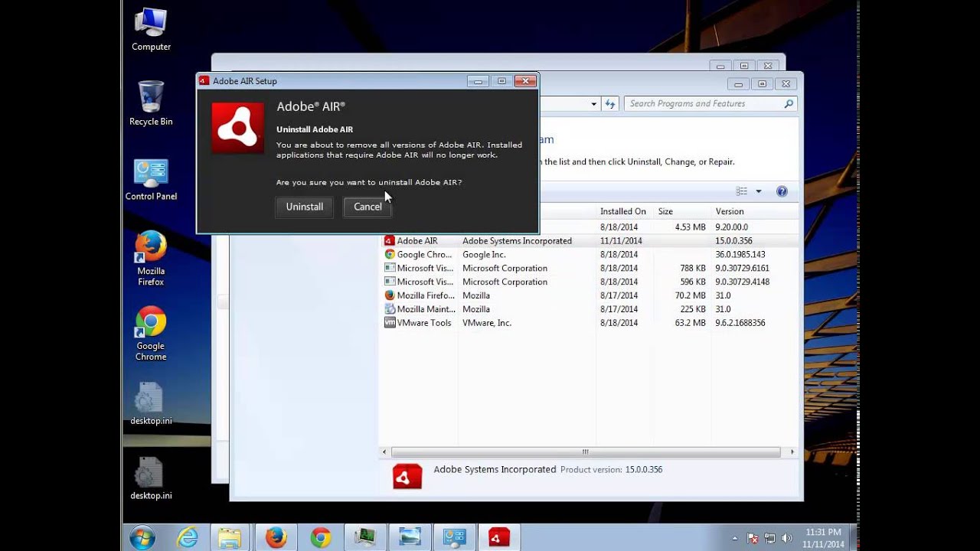Image resolution: width=980 pixels, height=551 pixels.
Task: Switch to Adobe AIR taskbar item
Action: [x=499, y=537]
